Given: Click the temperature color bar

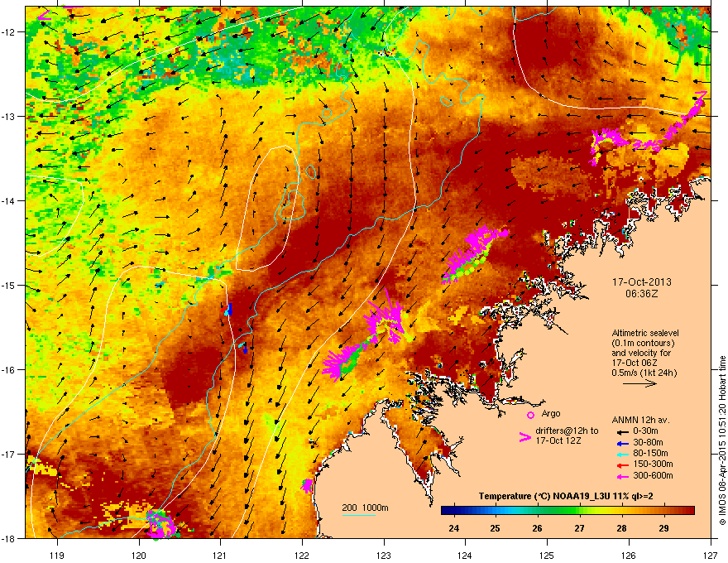Looking at the screenshot, I should (x=568, y=511).
